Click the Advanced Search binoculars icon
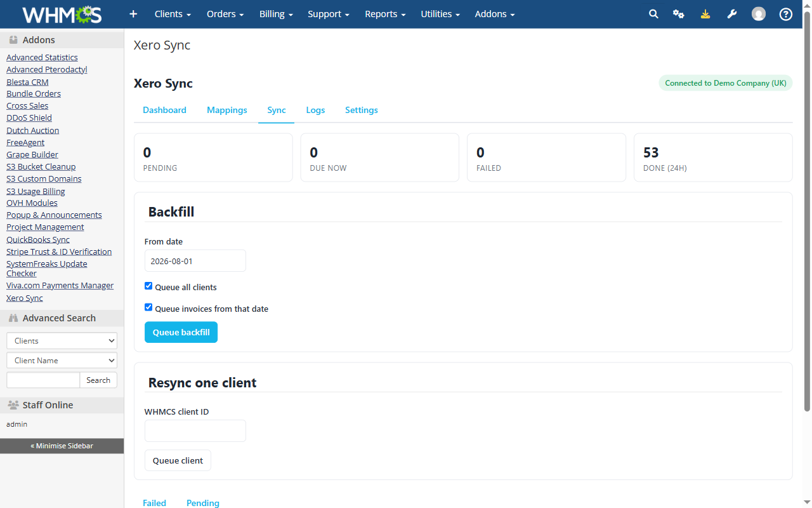The height and width of the screenshot is (508, 812). [13, 318]
